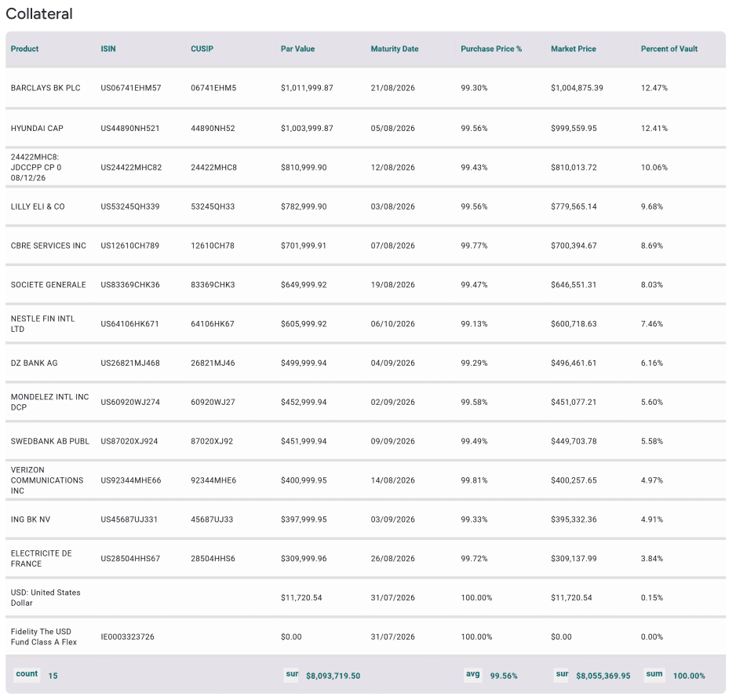The image size is (736, 700).
Task: Select the SWEDBANK AB PUBL cell
Action: pos(49,441)
